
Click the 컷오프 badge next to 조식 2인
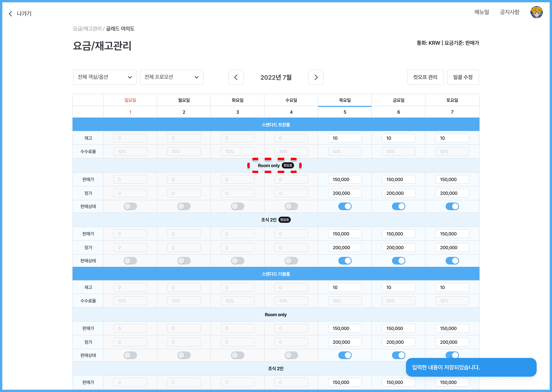(x=284, y=220)
